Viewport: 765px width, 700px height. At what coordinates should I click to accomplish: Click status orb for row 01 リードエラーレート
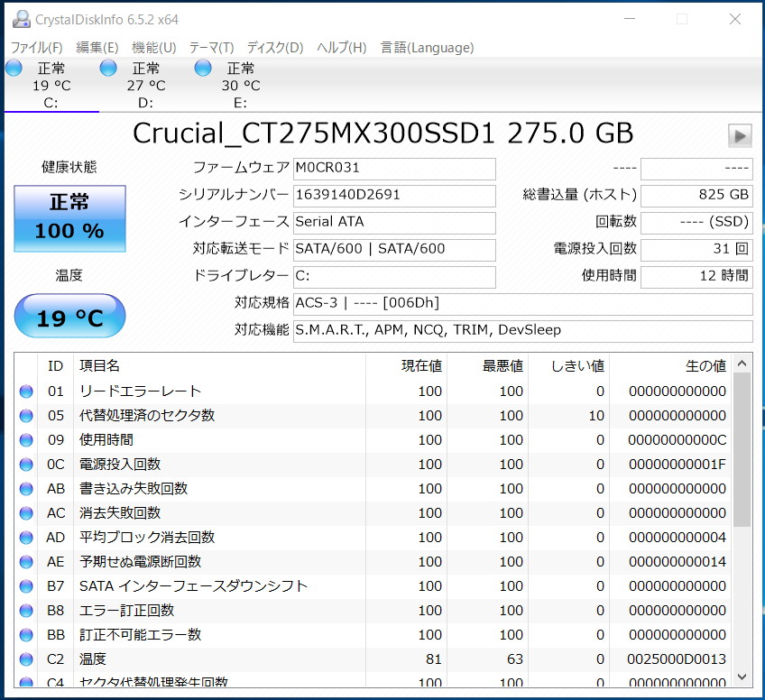[x=26, y=391]
